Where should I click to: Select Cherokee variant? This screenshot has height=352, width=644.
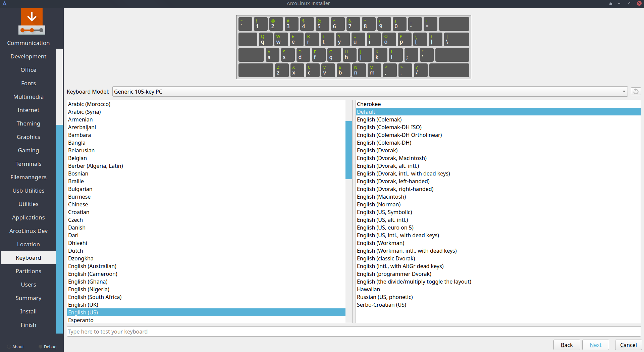[x=498, y=104]
